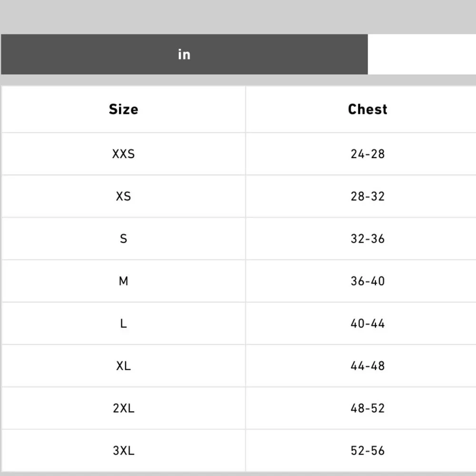Select the 48-52 chest value
The image size is (476, 476).
367,408
